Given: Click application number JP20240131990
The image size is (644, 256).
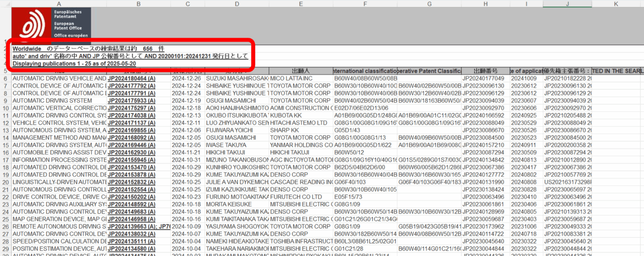Looking at the screenshot, I should (485, 182).
